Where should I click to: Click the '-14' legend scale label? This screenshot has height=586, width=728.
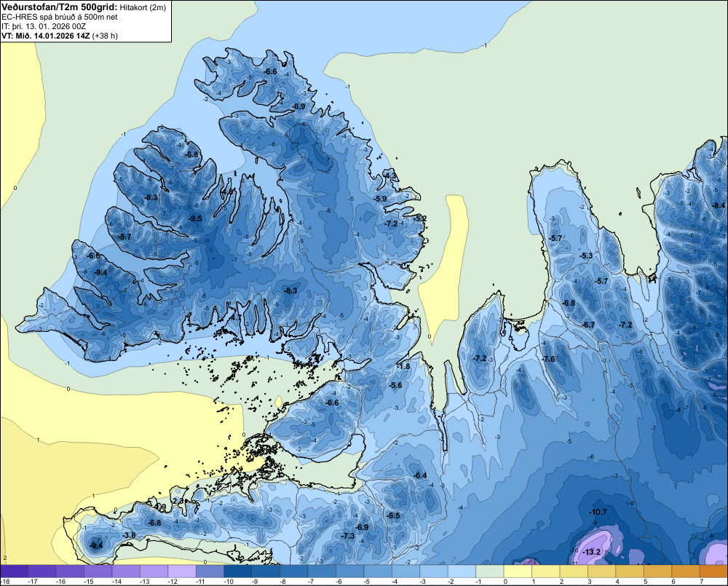pos(116,582)
